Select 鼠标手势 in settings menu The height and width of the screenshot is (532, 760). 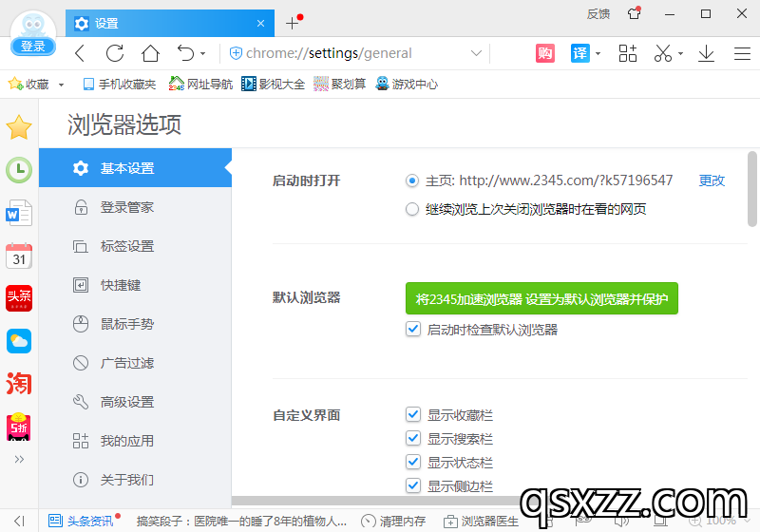pos(135,324)
